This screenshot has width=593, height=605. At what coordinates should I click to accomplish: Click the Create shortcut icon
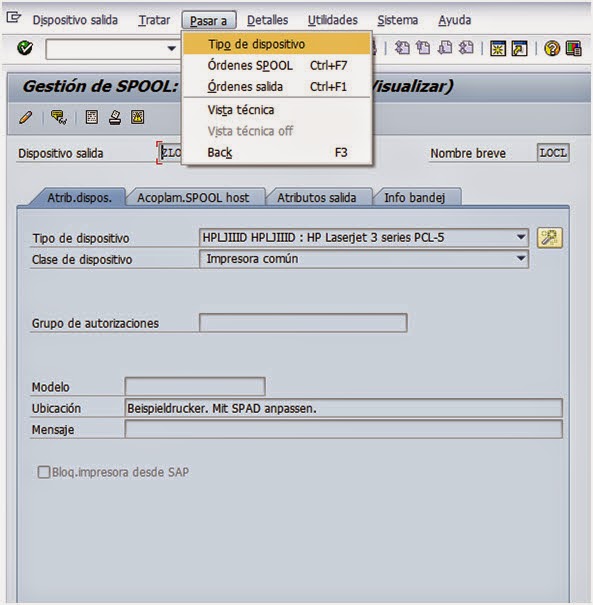[x=519, y=49]
